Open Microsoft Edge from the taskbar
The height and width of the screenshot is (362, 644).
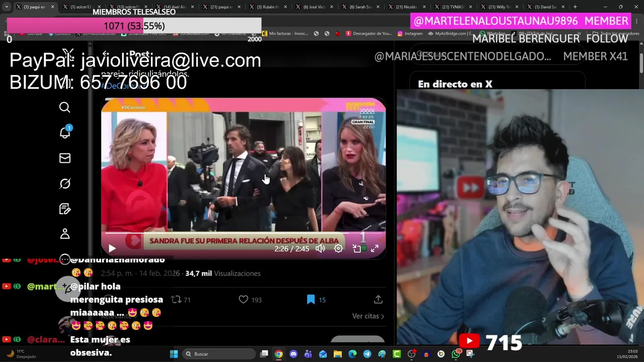352,354
